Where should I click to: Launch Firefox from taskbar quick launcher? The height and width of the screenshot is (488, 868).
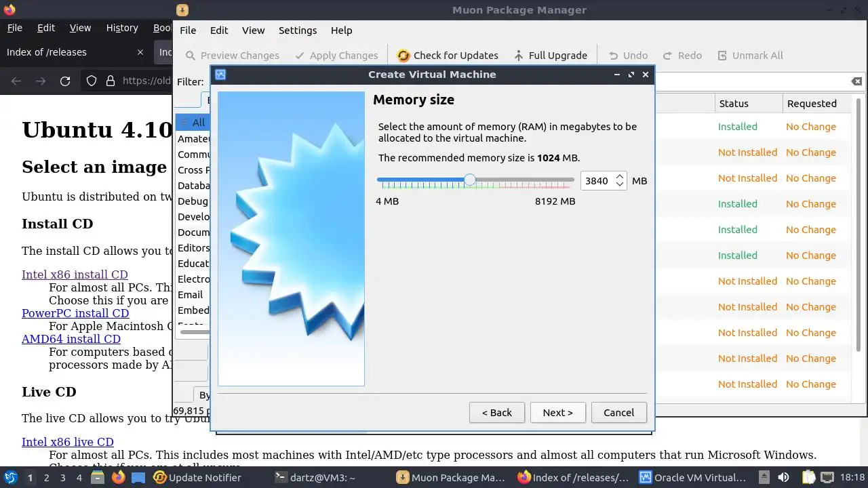point(118,477)
